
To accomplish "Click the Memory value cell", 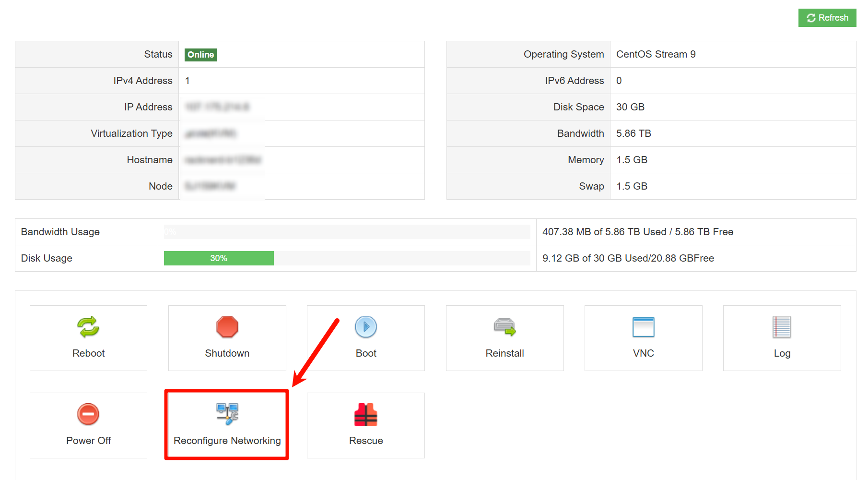I will (631, 159).
